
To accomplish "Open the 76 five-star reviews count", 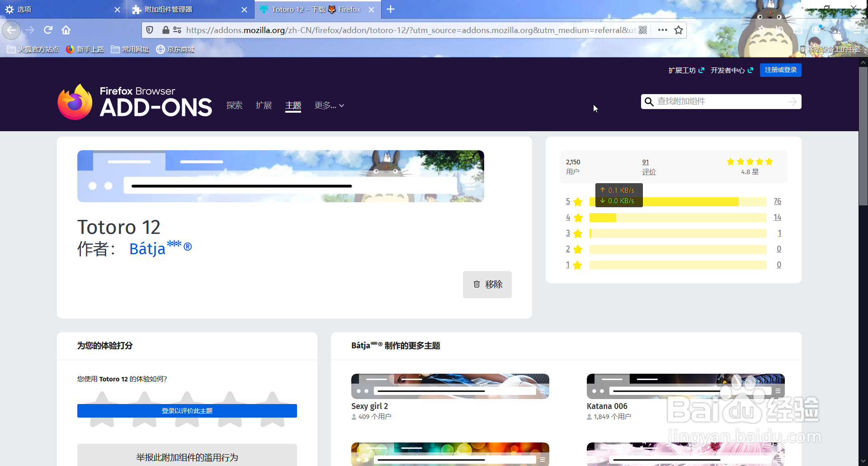I will [777, 201].
